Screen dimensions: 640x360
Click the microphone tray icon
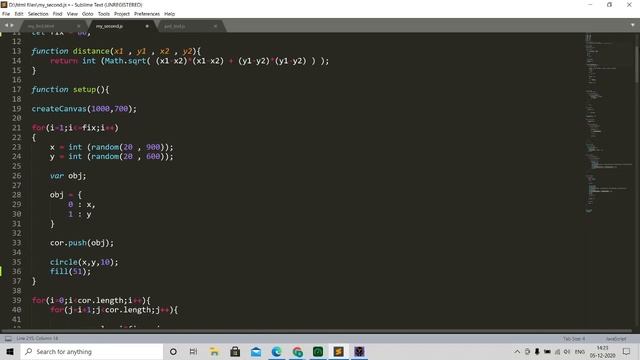537,351
